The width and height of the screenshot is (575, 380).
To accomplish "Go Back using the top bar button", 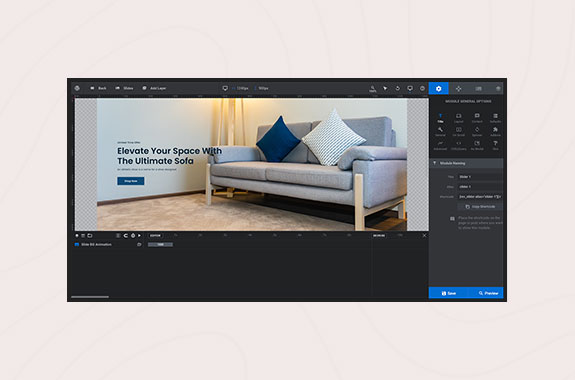I will tap(98, 88).
